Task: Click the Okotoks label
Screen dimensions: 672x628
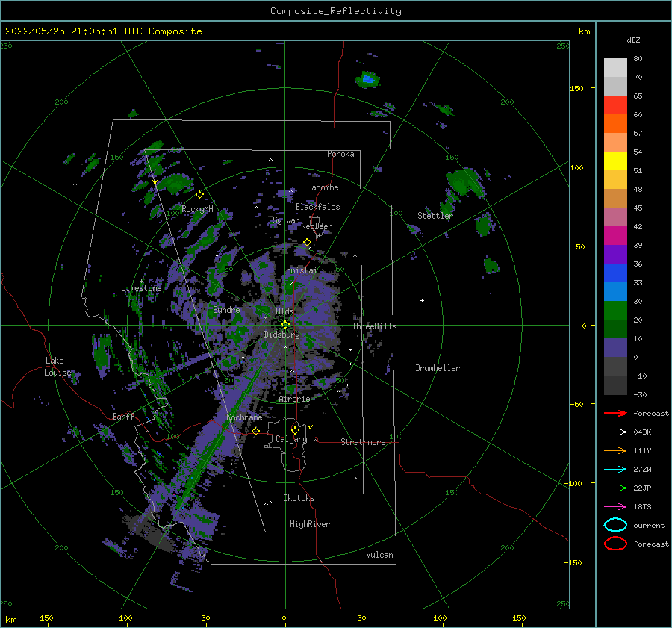Action: click(x=299, y=498)
